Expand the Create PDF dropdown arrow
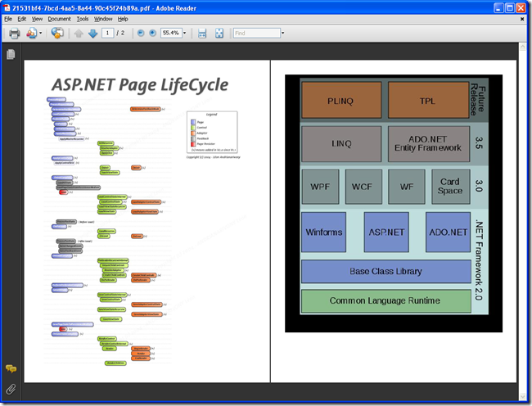The height and width of the screenshot is (406, 532). point(41,34)
